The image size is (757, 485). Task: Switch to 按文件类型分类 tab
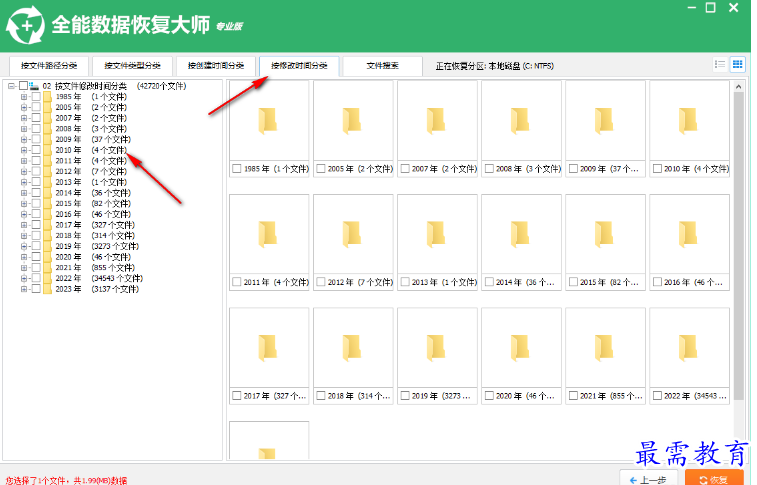click(x=132, y=66)
